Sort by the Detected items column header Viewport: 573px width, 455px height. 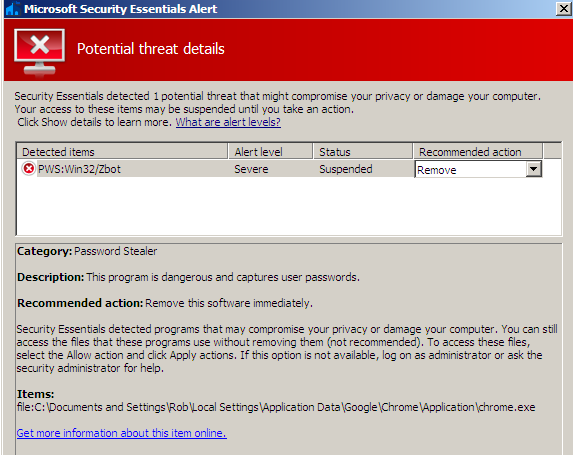(122, 152)
